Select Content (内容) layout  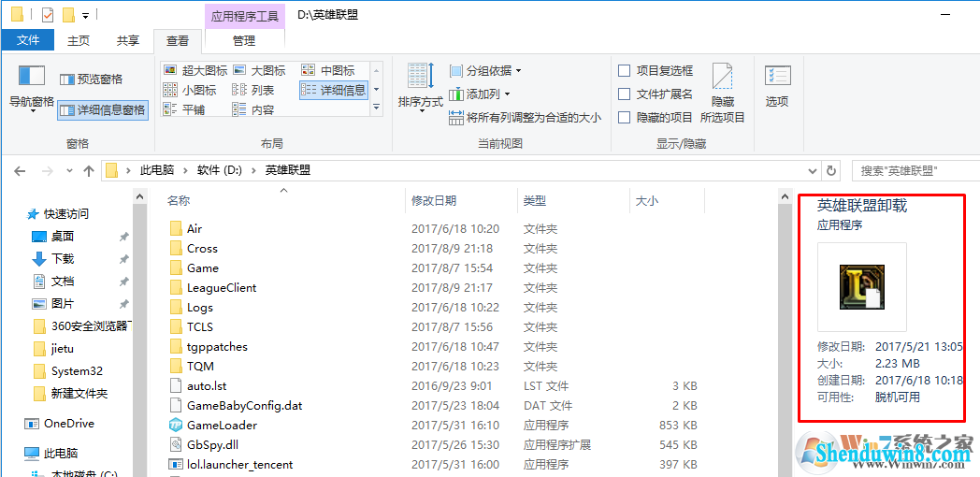[x=253, y=109]
